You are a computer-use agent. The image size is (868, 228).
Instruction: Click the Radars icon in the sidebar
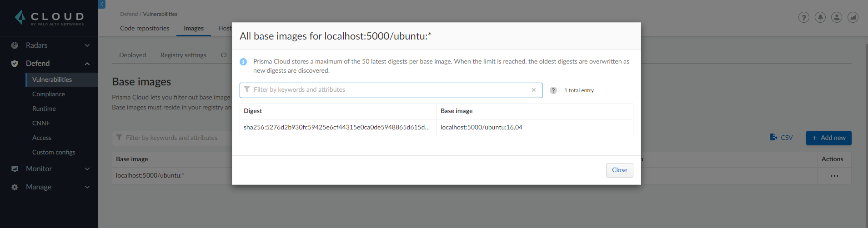[x=15, y=45]
